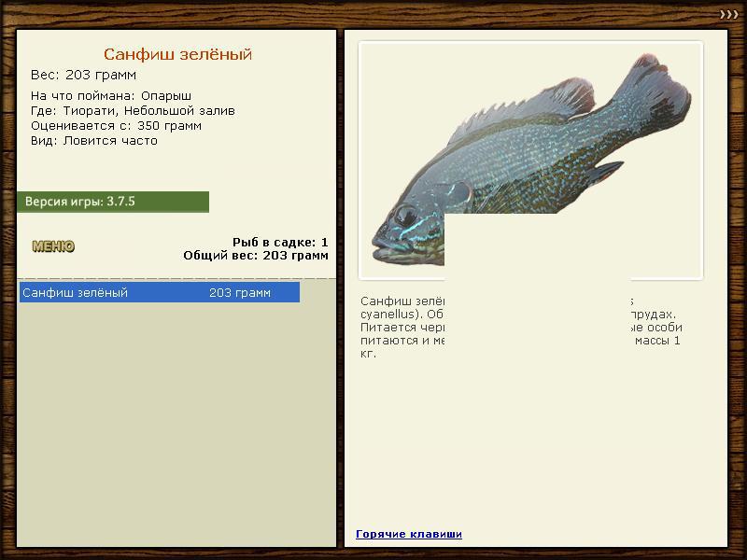This screenshot has width=747, height=560.
Task: Select Санфиш зелёный in the fish list
Action: 160,292
